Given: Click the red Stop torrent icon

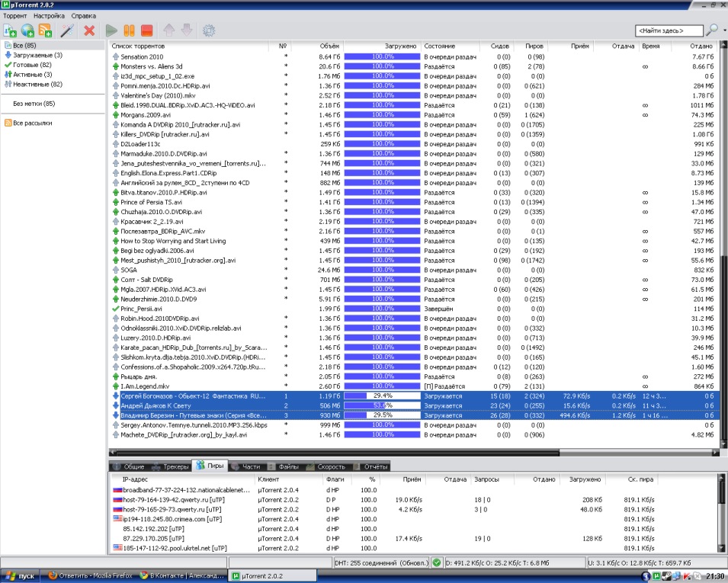Looking at the screenshot, I should point(146,30).
